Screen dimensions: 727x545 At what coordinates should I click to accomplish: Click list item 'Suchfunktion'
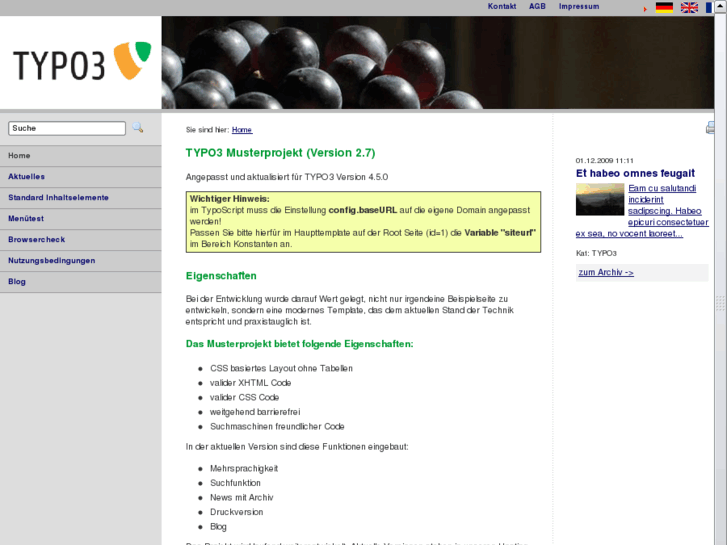(x=235, y=483)
